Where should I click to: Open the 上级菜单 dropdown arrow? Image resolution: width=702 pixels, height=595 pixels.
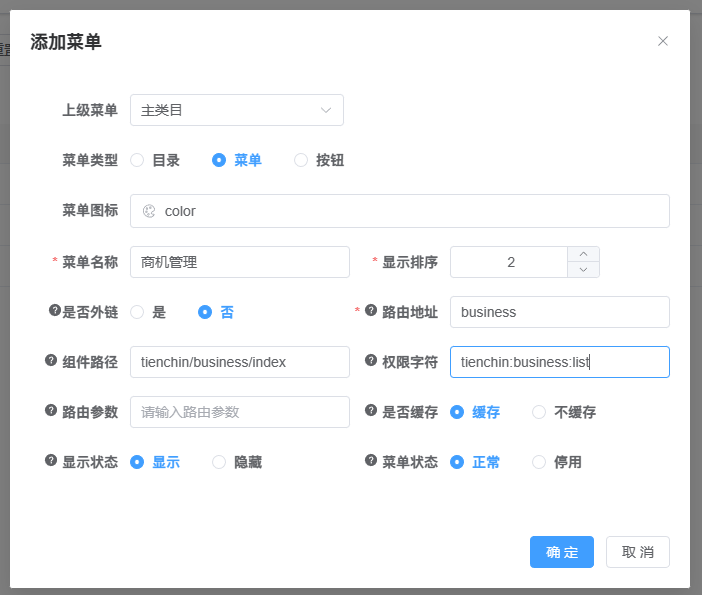pos(326,110)
